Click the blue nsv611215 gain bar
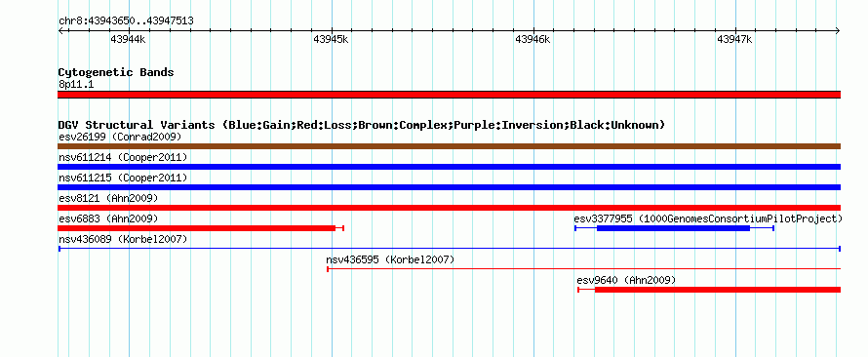868x357 pixels. pos(449,187)
